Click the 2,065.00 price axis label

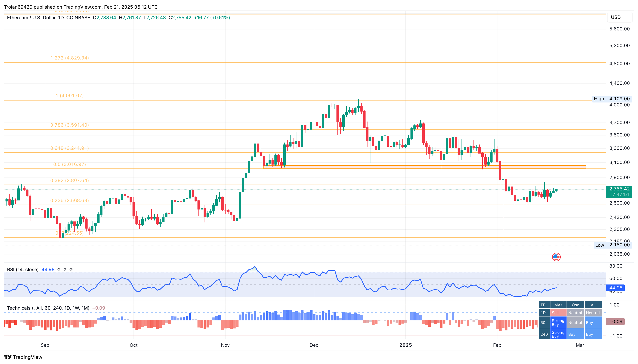(x=620, y=254)
